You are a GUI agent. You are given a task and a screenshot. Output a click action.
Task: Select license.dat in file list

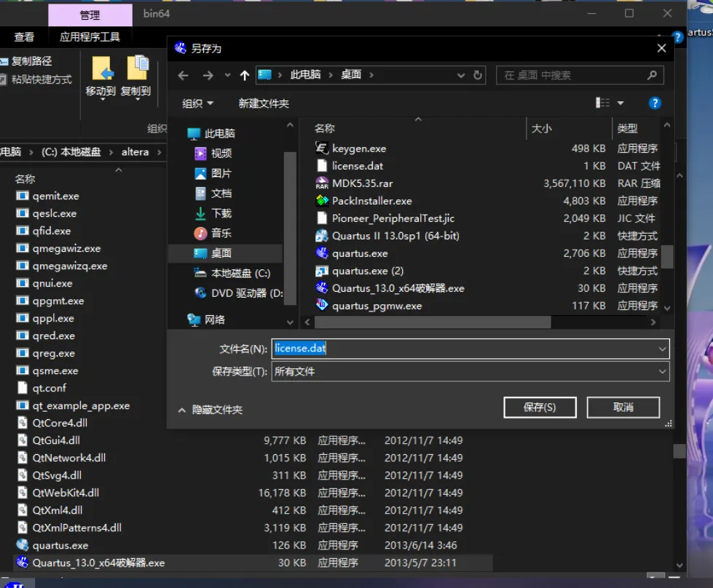pos(358,167)
